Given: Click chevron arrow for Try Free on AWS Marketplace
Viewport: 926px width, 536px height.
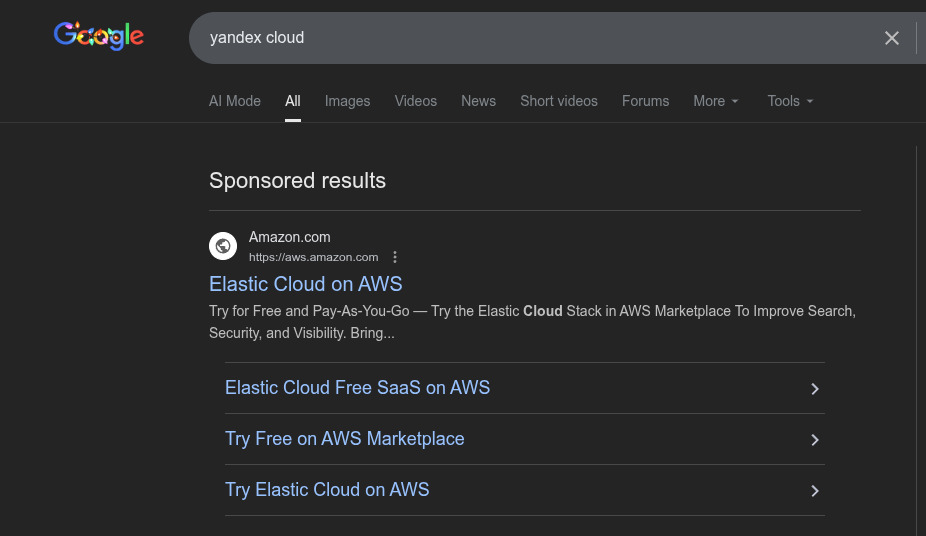Looking at the screenshot, I should point(815,440).
